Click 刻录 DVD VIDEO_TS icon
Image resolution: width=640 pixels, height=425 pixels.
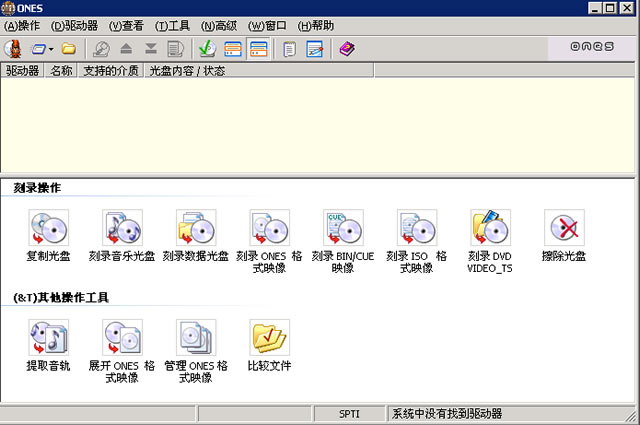click(x=490, y=228)
